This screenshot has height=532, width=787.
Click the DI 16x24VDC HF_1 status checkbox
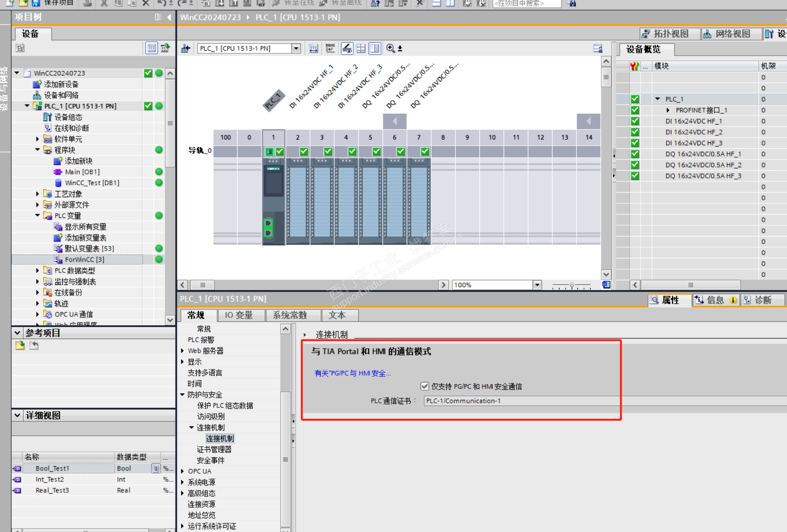point(635,121)
